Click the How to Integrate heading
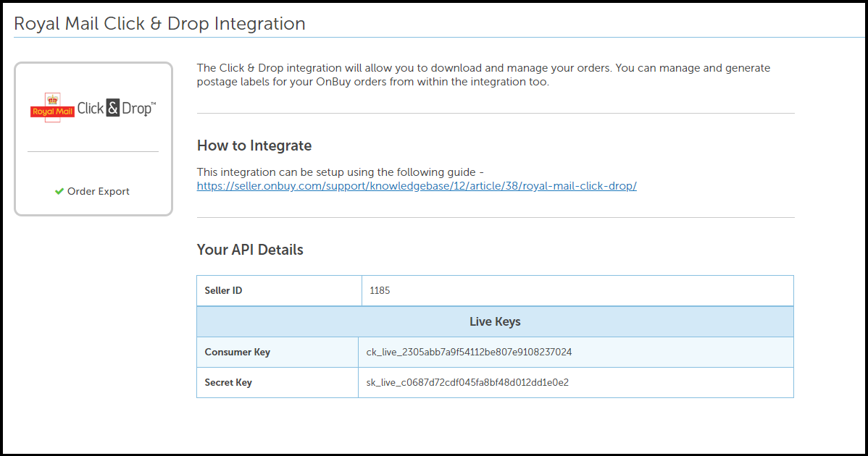This screenshot has width=868, height=456. 254,145
